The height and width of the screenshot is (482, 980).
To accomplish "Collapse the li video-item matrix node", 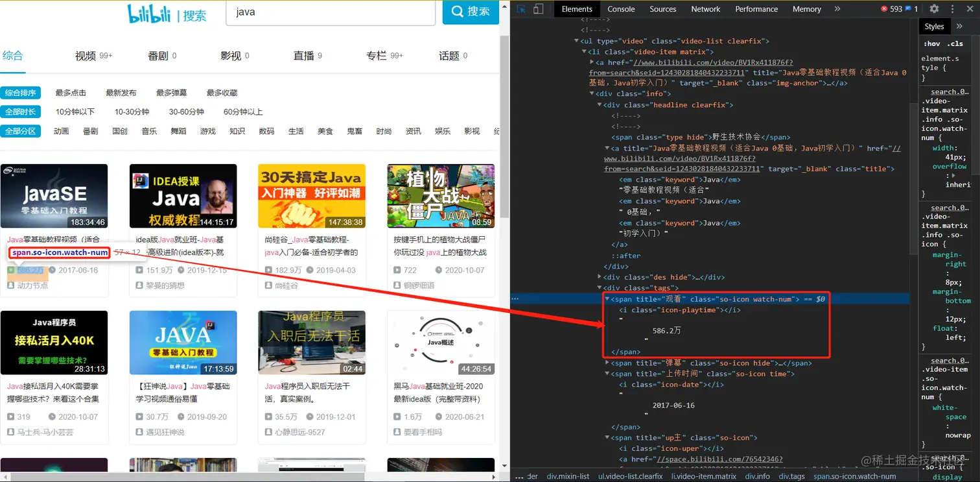I will click(584, 52).
